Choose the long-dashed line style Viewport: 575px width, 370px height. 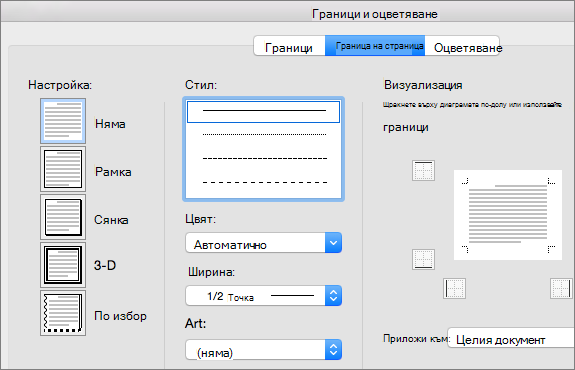(x=264, y=182)
